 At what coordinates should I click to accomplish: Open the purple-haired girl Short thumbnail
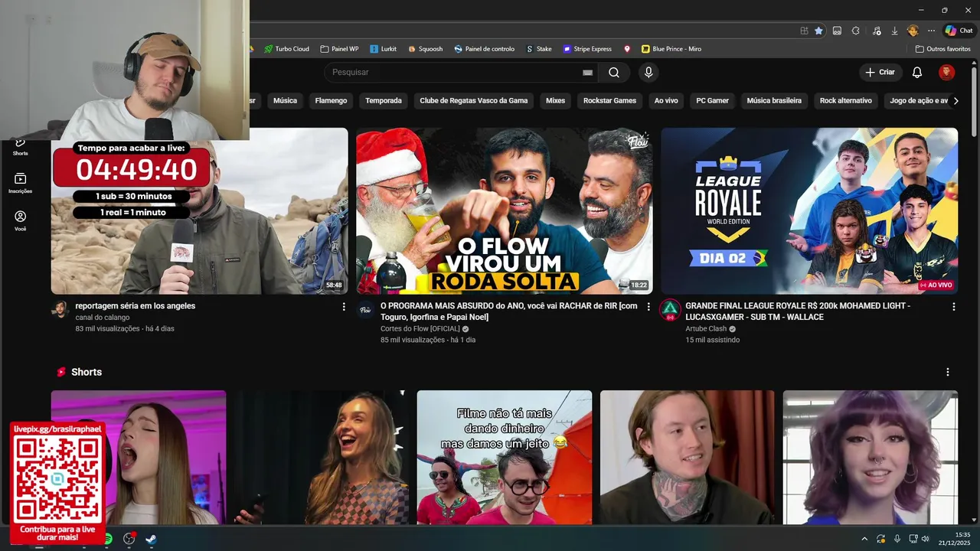[871, 458]
